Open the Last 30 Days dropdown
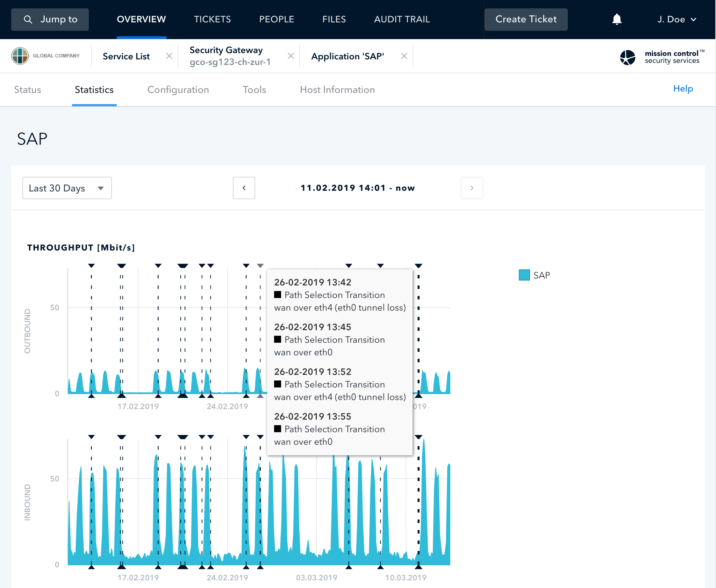716x588 pixels. pyautogui.click(x=67, y=188)
